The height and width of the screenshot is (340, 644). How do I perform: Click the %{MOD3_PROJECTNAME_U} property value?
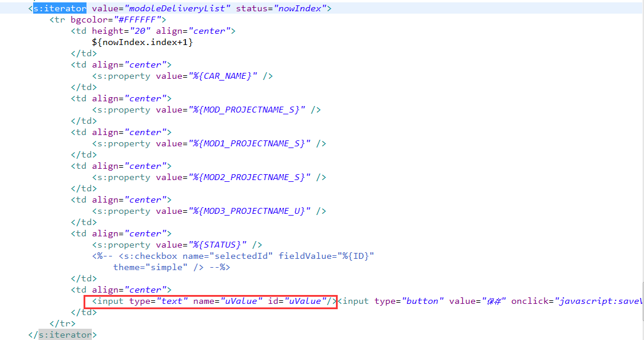[249, 211]
